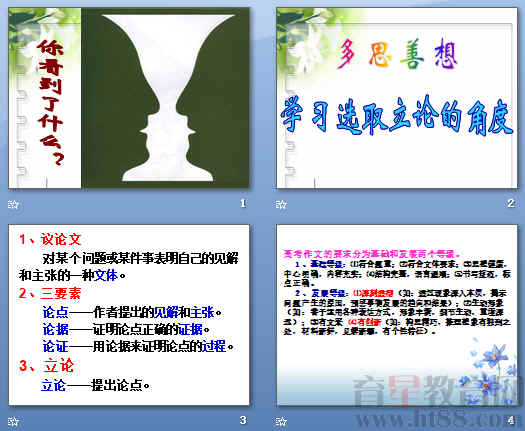525x431 pixels.
Task: Click slide number 3 label
Action: [x=243, y=420]
